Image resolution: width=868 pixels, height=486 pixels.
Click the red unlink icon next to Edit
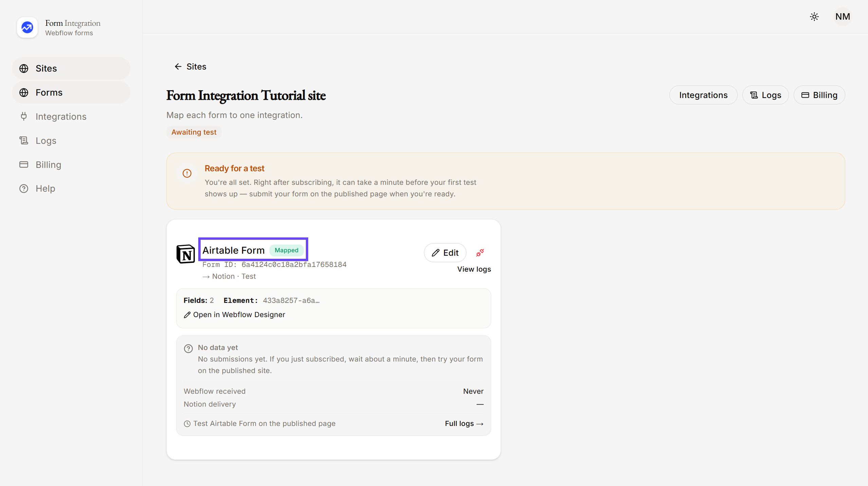click(480, 253)
